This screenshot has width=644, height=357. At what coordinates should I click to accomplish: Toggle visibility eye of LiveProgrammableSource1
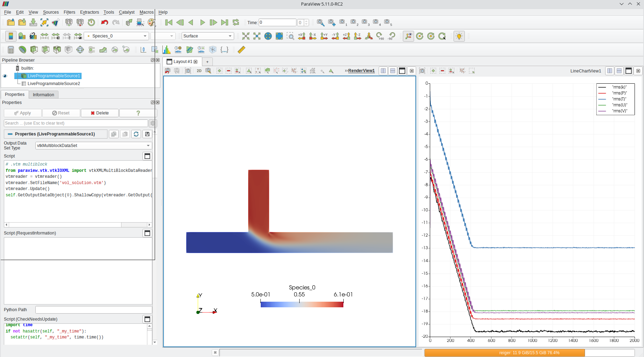pos(5,76)
